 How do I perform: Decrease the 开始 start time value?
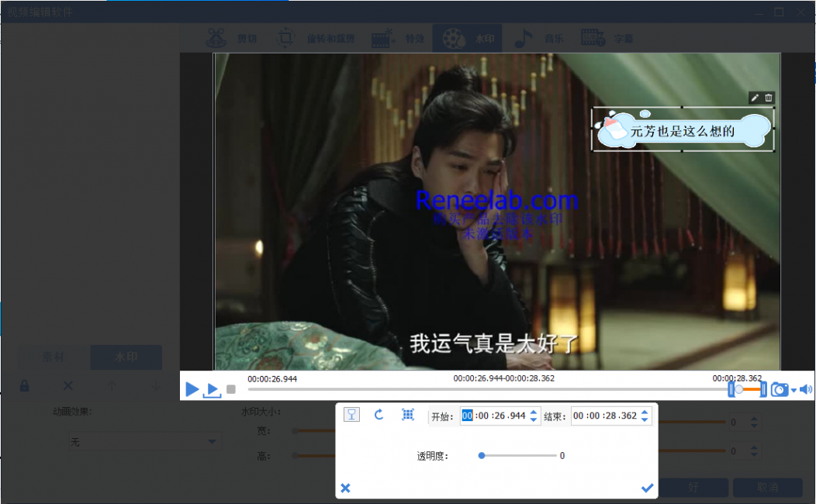point(534,419)
